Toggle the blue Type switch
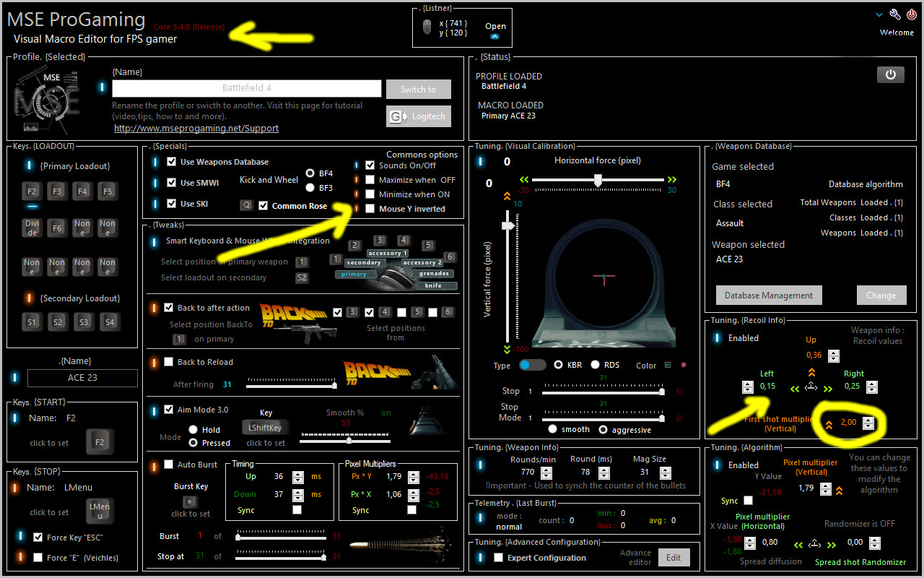Screen dimensions: 924x578 click(x=533, y=366)
